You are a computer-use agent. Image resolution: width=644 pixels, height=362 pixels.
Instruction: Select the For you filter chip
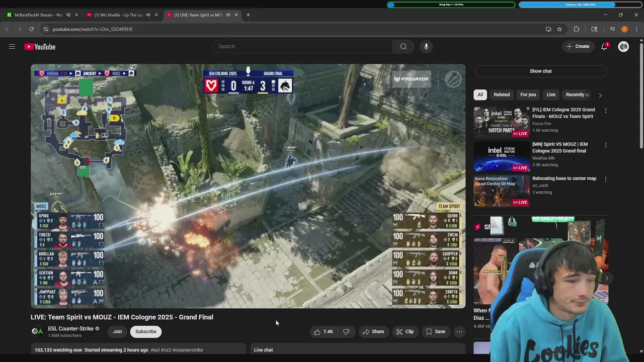[x=528, y=95]
